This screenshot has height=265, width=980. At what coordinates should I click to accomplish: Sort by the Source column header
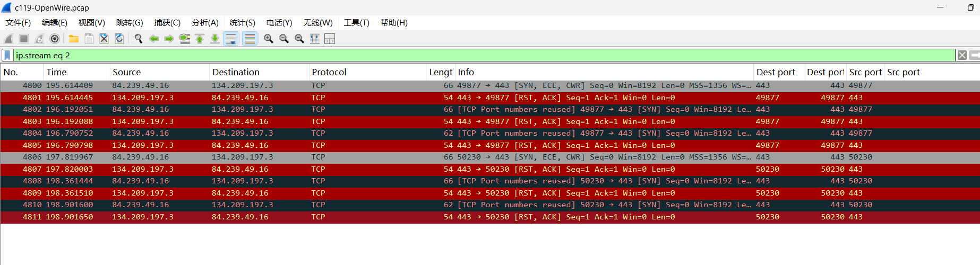tap(159, 72)
